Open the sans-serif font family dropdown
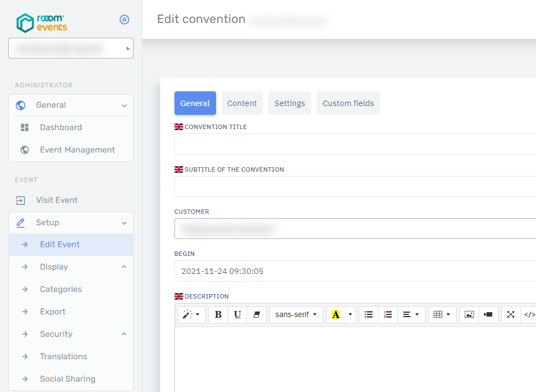The height and width of the screenshot is (392, 536). pos(296,314)
